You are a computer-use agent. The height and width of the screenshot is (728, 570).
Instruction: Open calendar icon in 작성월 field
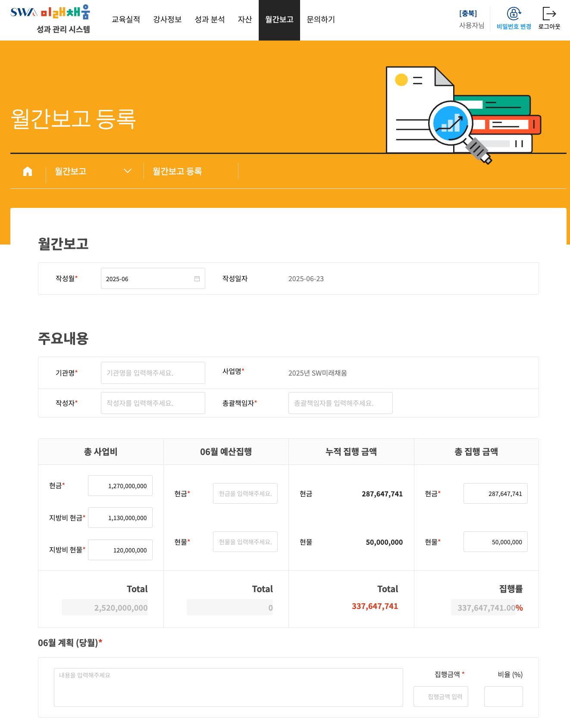tap(197, 279)
